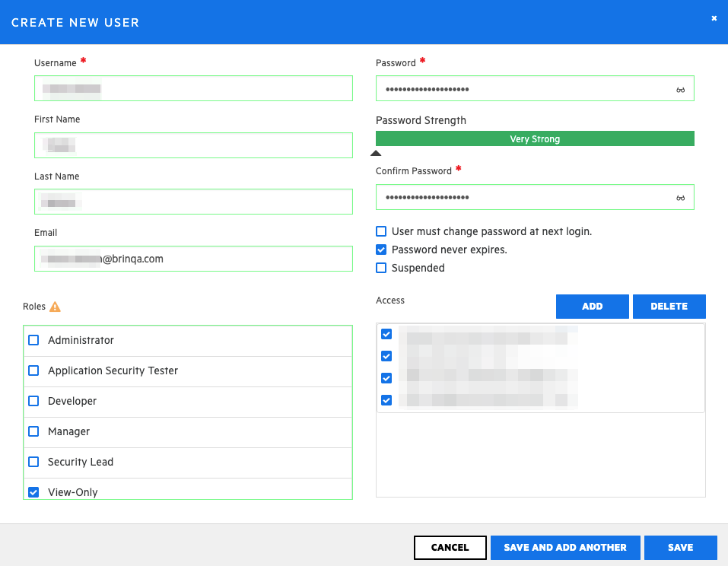The height and width of the screenshot is (566, 728).
Task: Tick the Manager role checkbox
Action: 33,432
